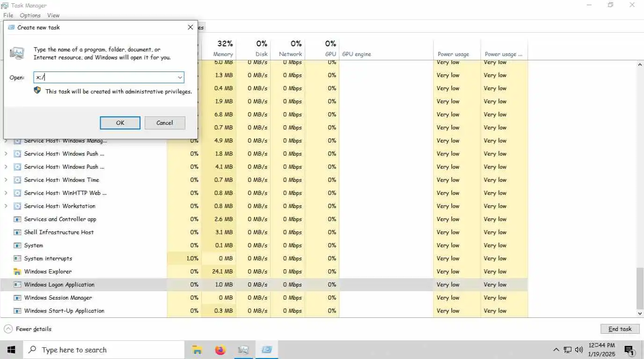Screen dimensions: 644x359
Task: Click the scrollbar down arrow
Action: [640, 314]
